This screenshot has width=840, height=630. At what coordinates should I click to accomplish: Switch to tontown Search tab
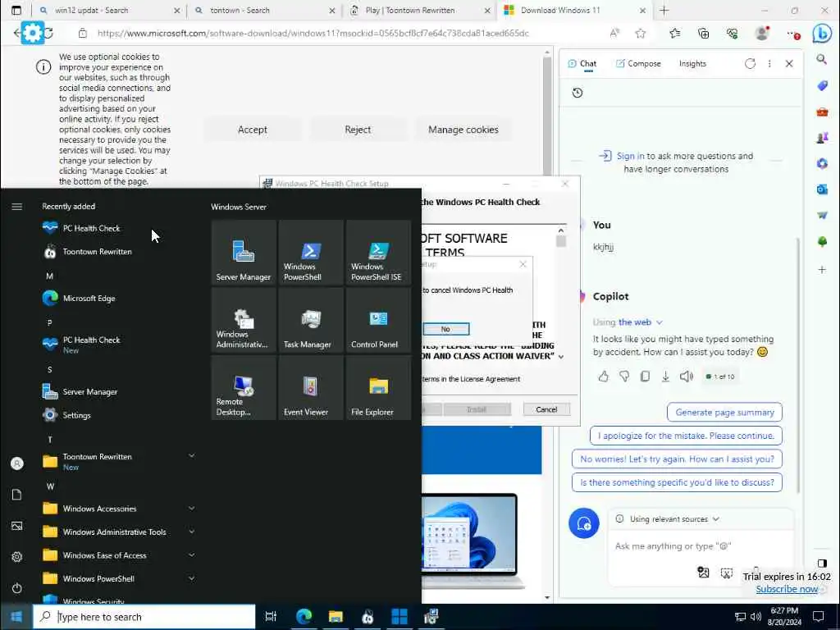(265, 10)
